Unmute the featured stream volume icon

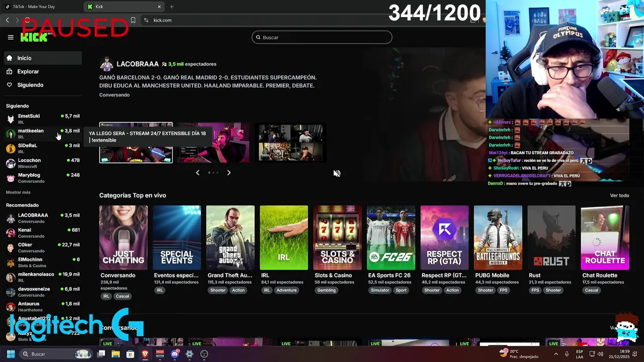[337, 173]
